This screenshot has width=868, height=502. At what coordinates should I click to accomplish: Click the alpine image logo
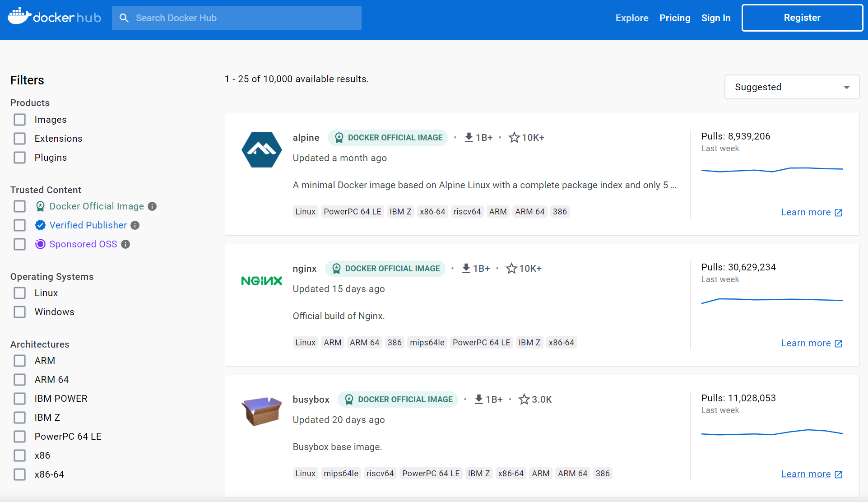[x=261, y=150]
